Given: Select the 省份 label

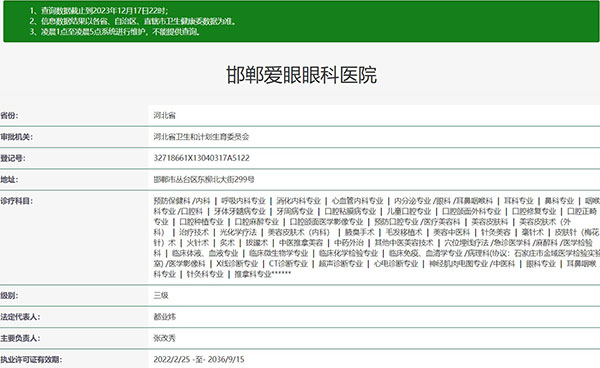Looking at the screenshot, I should pyautogui.click(x=9, y=116).
